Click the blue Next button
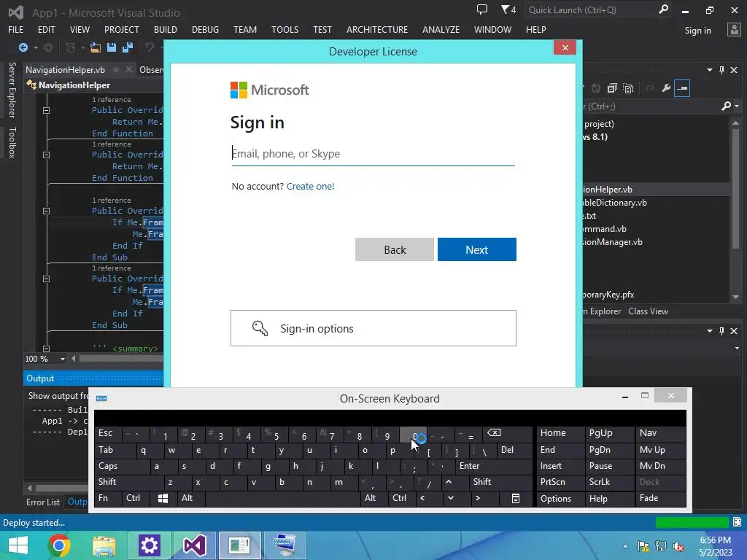The width and height of the screenshot is (747, 560). click(477, 249)
